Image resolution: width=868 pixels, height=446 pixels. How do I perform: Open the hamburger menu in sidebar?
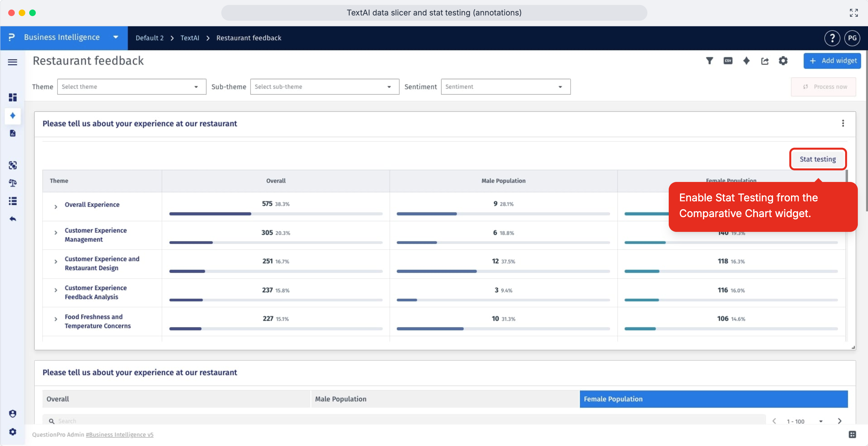click(x=12, y=62)
